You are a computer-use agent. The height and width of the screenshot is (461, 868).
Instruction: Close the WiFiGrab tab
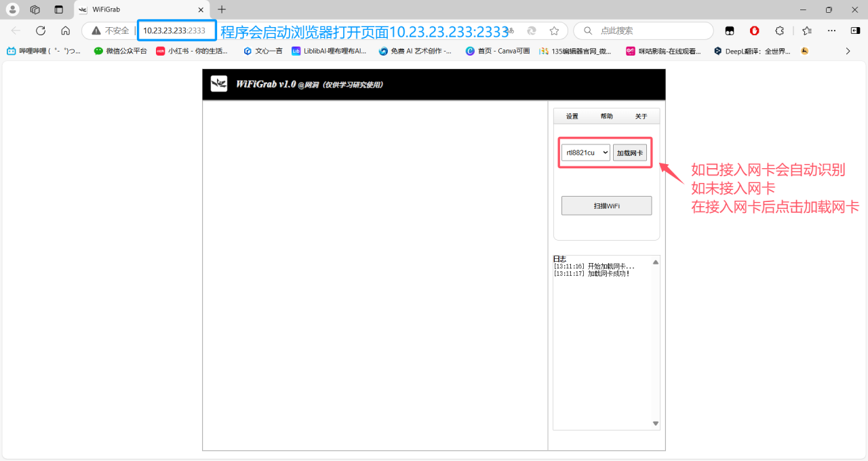(201, 9)
